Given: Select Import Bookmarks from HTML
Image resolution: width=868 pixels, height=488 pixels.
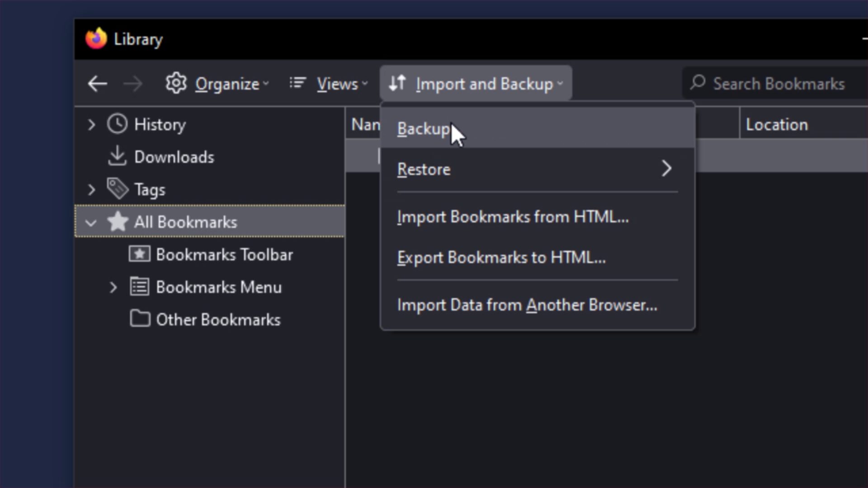Looking at the screenshot, I should [513, 217].
